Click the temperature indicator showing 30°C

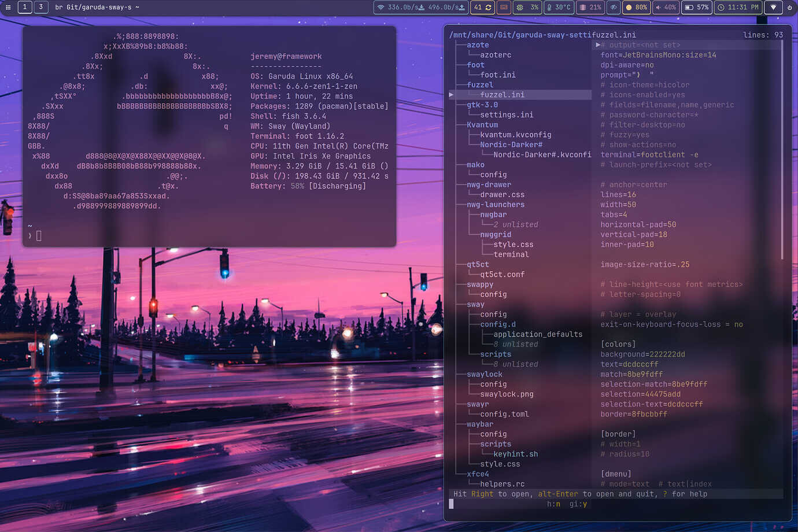559,8
